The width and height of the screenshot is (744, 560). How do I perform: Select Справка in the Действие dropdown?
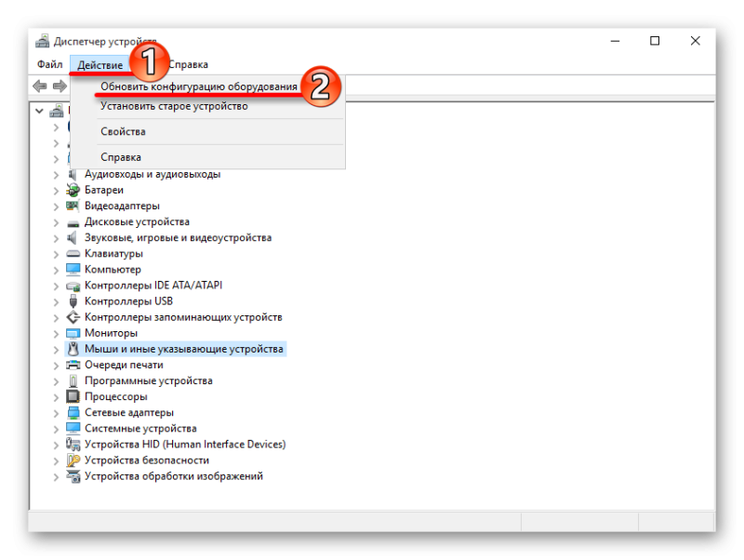(x=121, y=157)
